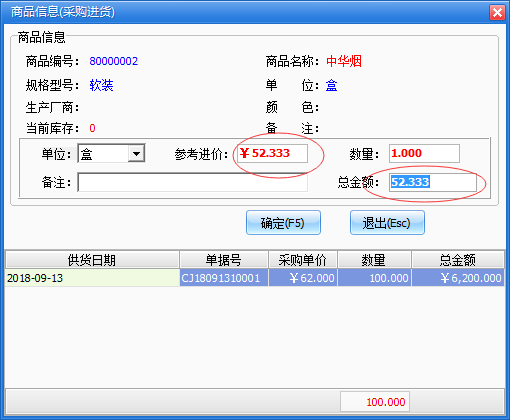This screenshot has height=420, width=510.
Task: Open the 单位 dropdown arrow
Action: click(136, 154)
